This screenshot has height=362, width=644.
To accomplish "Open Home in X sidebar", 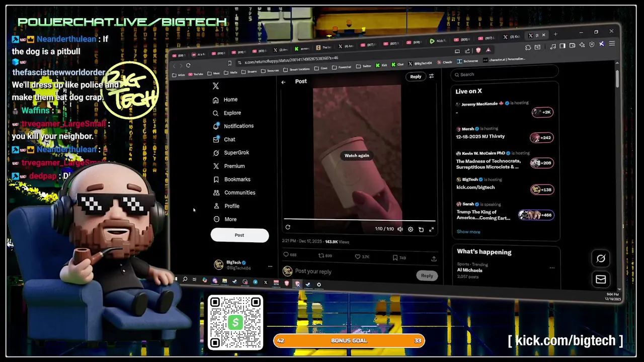I will click(224, 100).
